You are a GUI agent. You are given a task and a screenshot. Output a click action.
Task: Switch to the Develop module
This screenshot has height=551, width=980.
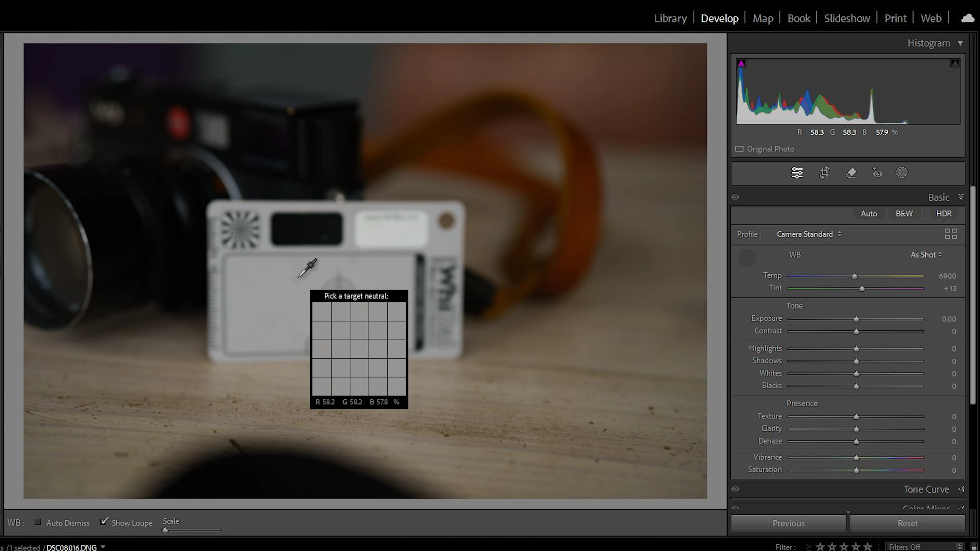(x=719, y=18)
